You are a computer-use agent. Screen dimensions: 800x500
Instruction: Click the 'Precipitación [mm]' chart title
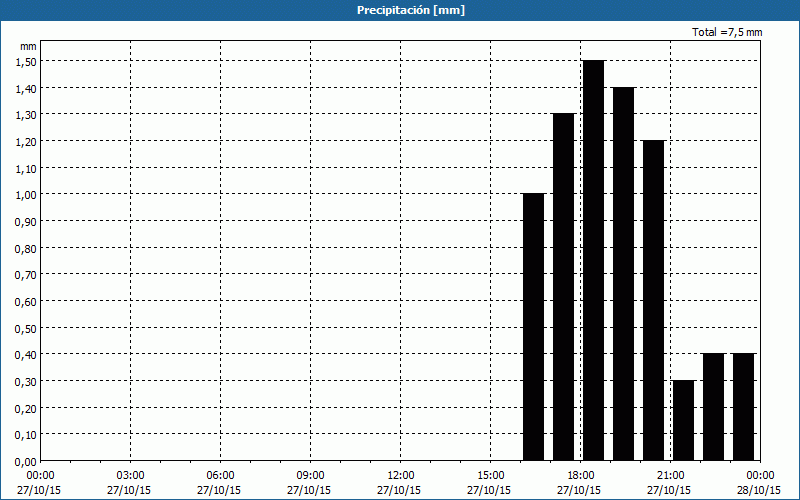click(411, 10)
